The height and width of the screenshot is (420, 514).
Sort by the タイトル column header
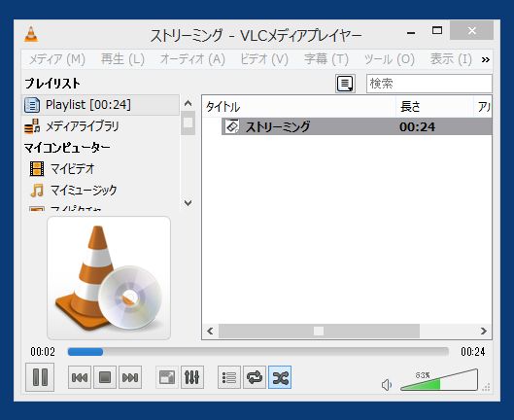[298, 107]
